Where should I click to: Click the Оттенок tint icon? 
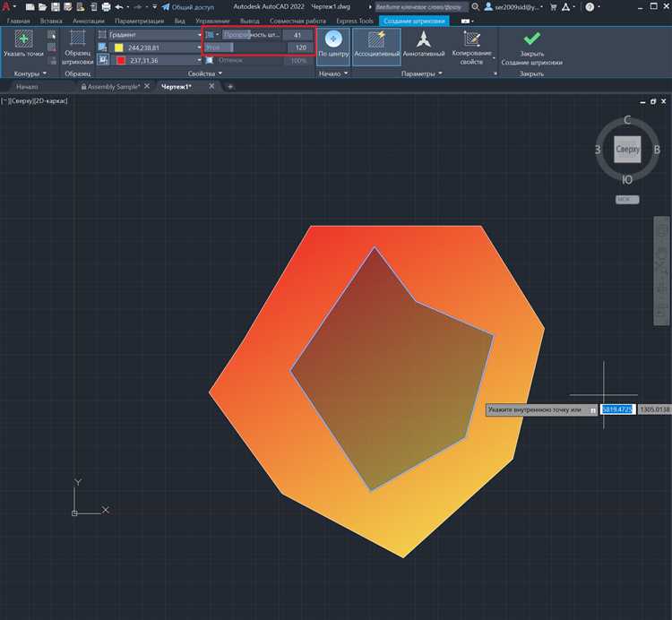(x=209, y=60)
